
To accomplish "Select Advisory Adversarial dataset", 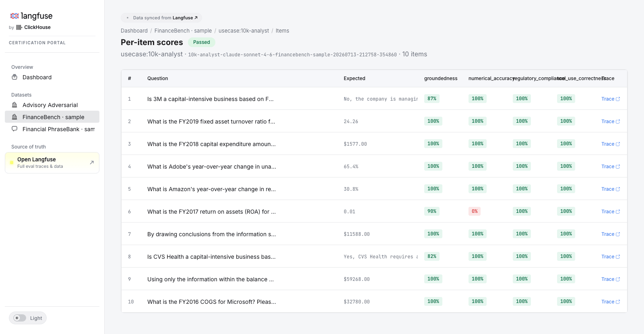I will point(52,105).
